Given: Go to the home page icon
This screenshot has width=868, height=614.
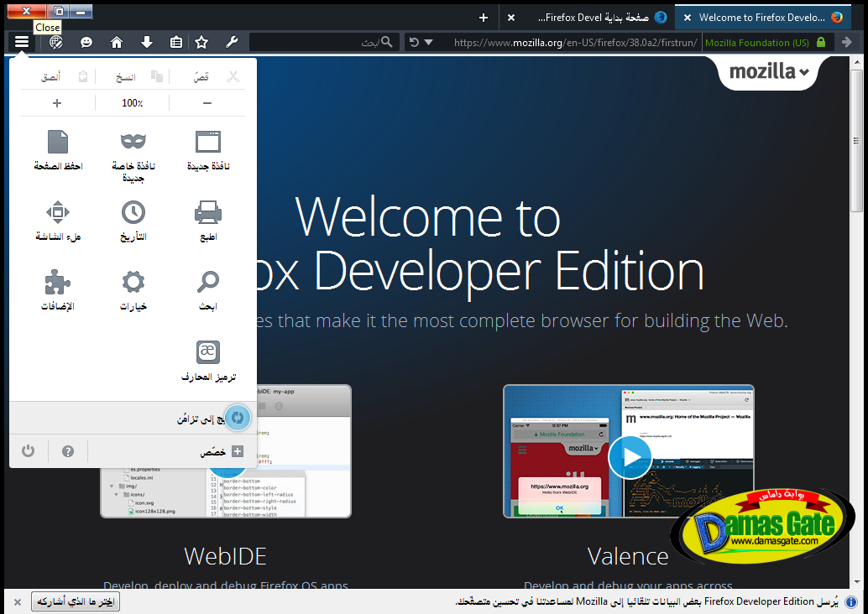Looking at the screenshot, I should [116, 42].
